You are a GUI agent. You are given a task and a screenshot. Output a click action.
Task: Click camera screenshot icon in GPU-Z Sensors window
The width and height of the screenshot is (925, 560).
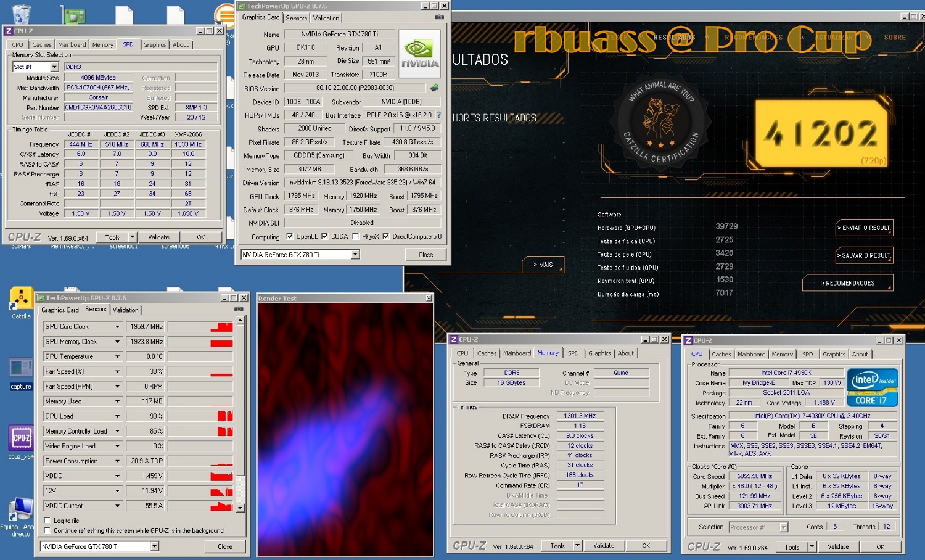click(239, 309)
